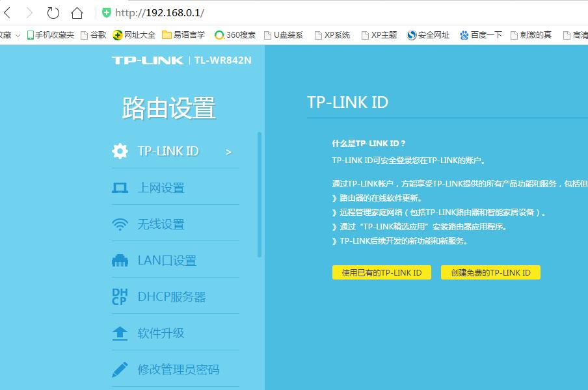The image size is (588, 390).
Task: Click the TP-LINK ID page title
Action: (x=347, y=102)
